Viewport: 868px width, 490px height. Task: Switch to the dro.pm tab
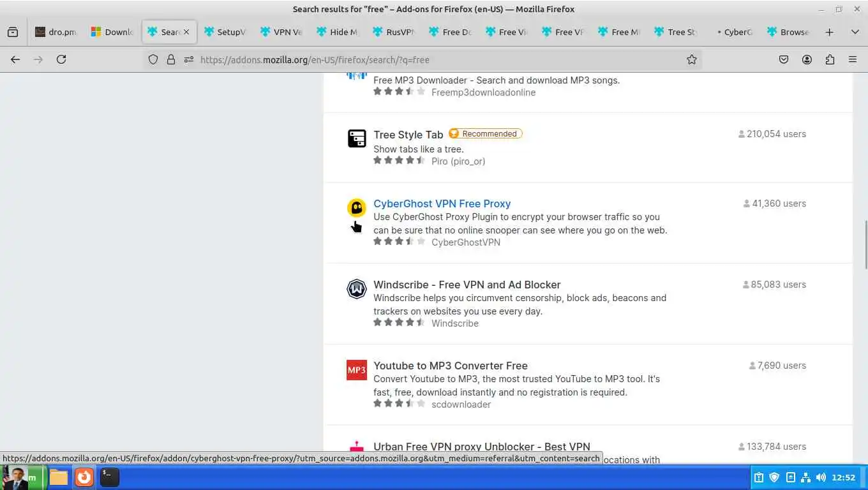click(56, 32)
